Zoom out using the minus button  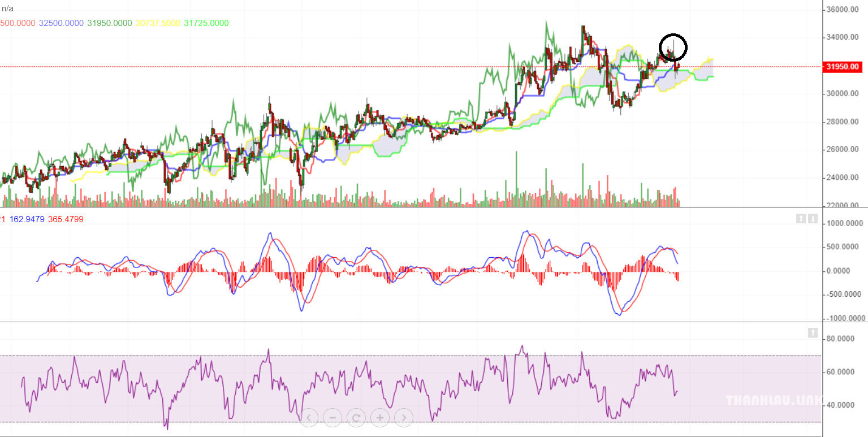[x=332, y=418]
